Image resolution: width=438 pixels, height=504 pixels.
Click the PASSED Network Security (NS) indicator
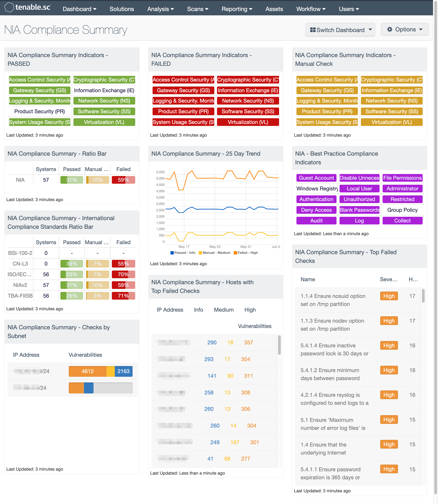[104, 101]
